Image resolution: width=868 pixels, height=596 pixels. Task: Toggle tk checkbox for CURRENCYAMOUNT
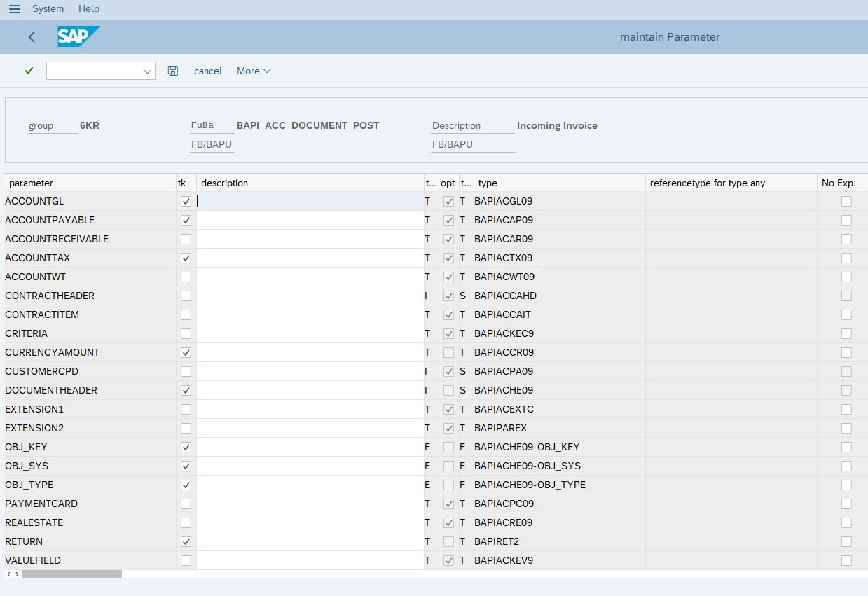(x=186, y=352)
